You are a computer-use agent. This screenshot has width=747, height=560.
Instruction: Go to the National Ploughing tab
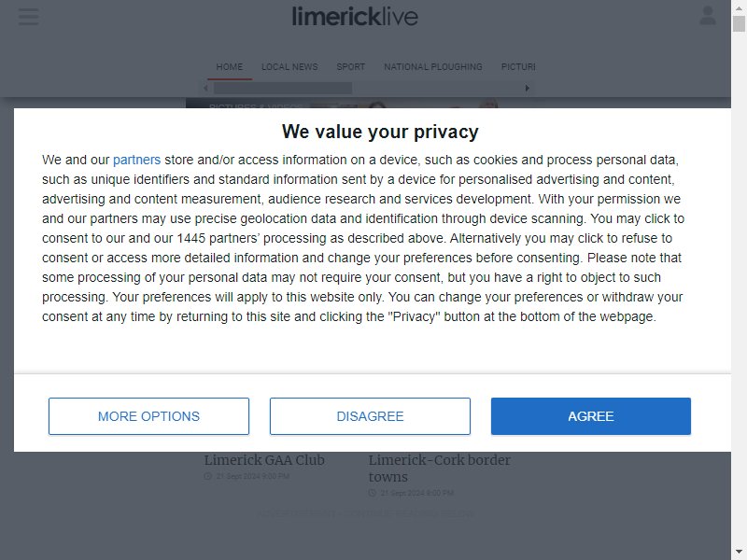pos(433,66)
